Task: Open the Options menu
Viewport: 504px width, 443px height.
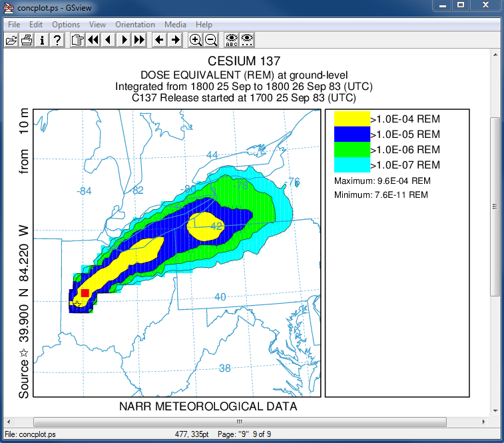Action: coord(66,25)
